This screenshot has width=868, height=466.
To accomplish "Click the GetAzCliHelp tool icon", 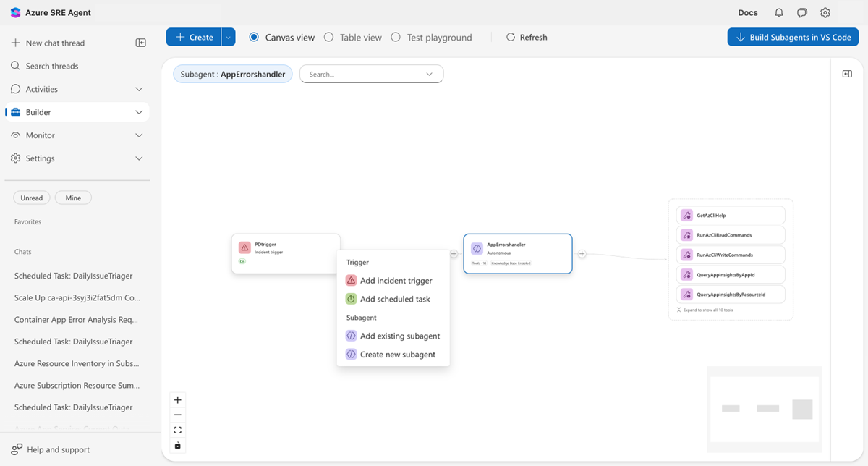I will (686, 215).
